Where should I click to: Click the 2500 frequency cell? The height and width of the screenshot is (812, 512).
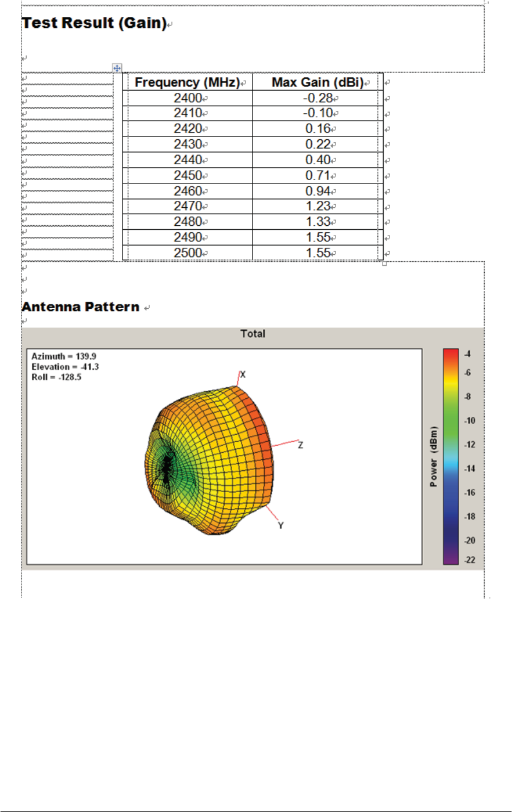(188, 253)
